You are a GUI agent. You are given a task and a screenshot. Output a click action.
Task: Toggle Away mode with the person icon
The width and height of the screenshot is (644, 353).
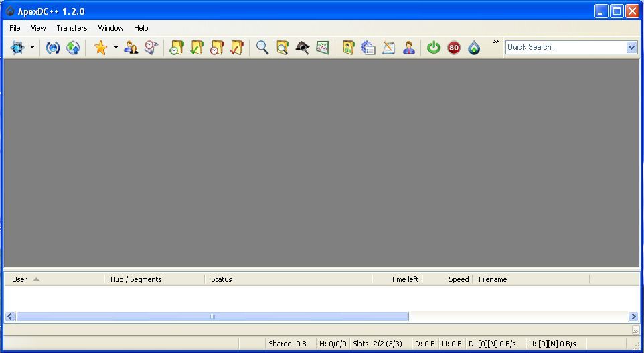pyautogui.click(x=408, y=48)
